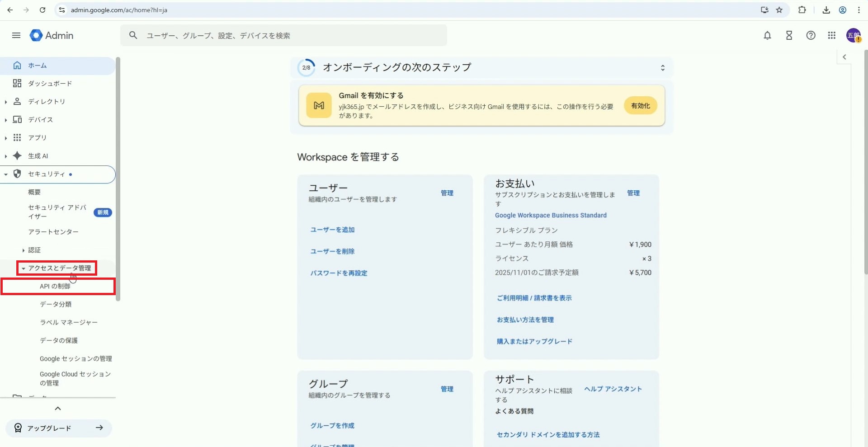868x447 pixels.
Task: Click the notifications bell icon
Action: coord(767,35)
